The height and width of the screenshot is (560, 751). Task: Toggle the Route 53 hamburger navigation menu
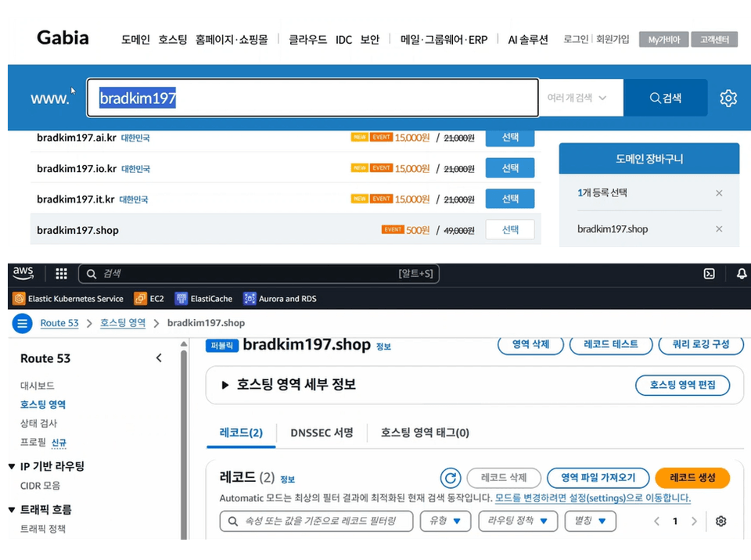(22, 323)
